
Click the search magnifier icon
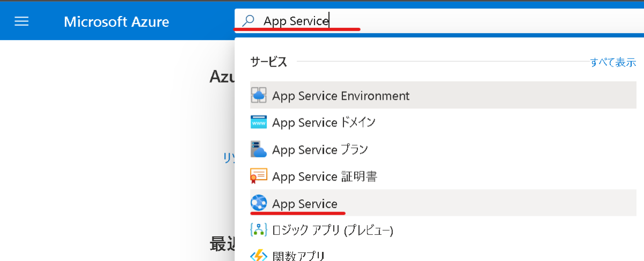248,21
